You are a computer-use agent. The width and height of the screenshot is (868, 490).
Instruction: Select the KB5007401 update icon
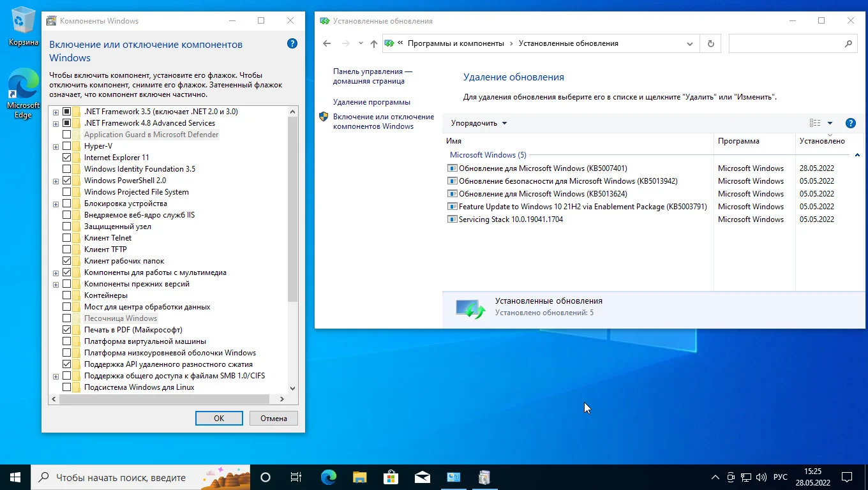tap(453, 168)
